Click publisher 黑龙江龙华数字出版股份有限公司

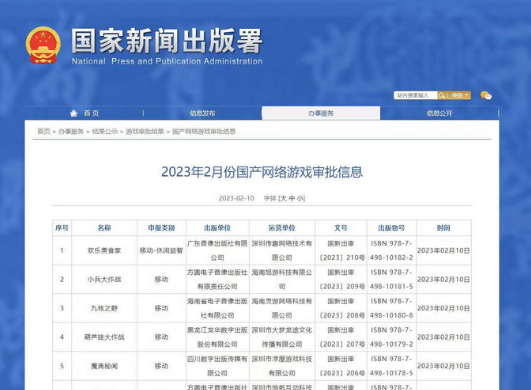click(217, 337)
